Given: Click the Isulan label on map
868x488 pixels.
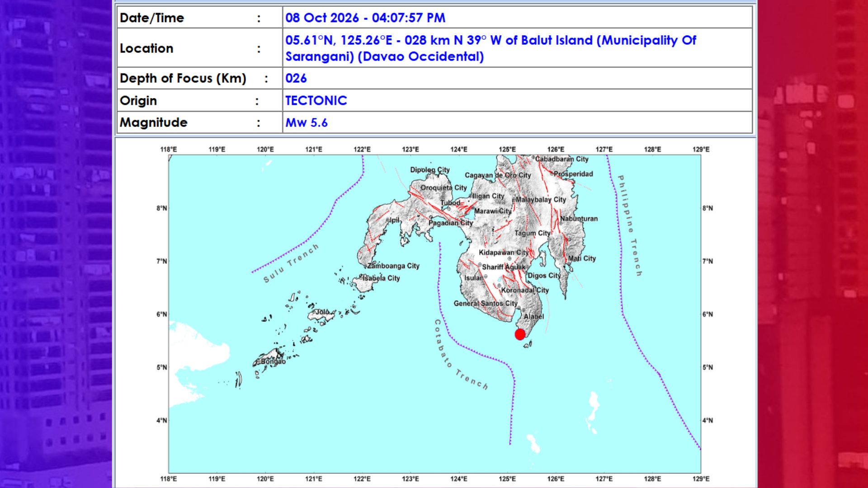Looking at the screenshot, I should point(473,278).
